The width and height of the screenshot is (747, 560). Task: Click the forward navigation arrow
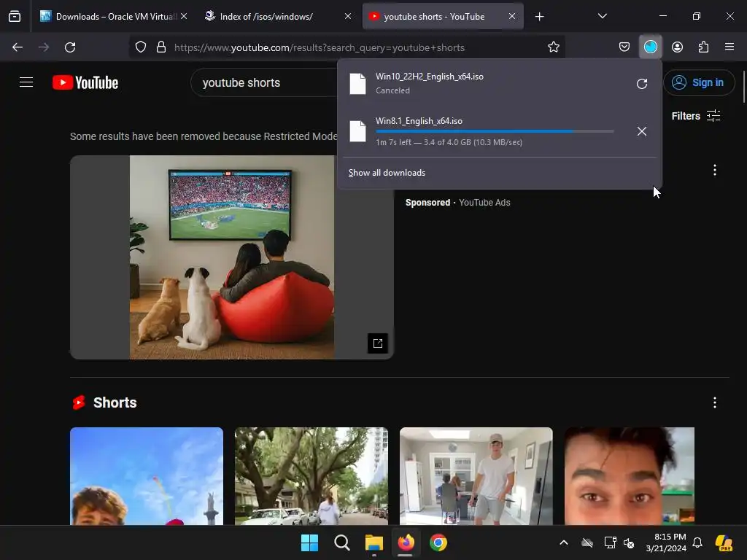point(44,47)
